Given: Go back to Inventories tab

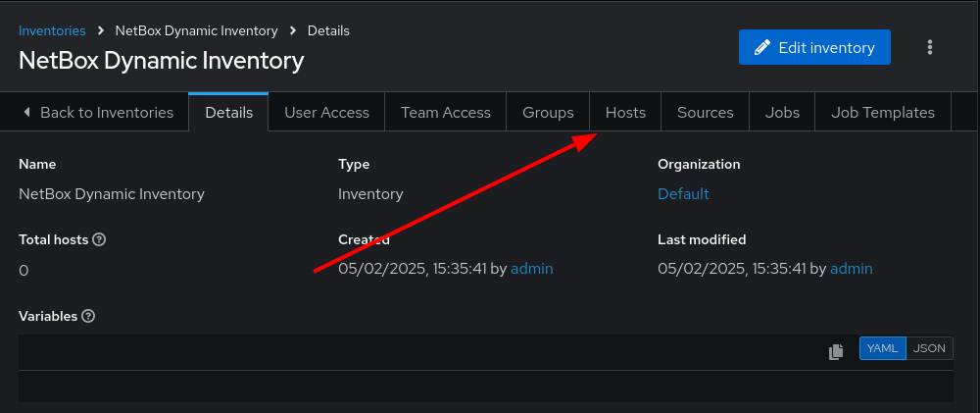Looking at the screenshot, I should pos(98,113).
